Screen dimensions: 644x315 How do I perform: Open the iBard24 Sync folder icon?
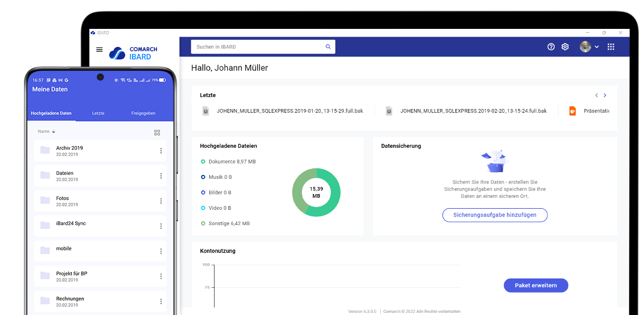point(45,225)
